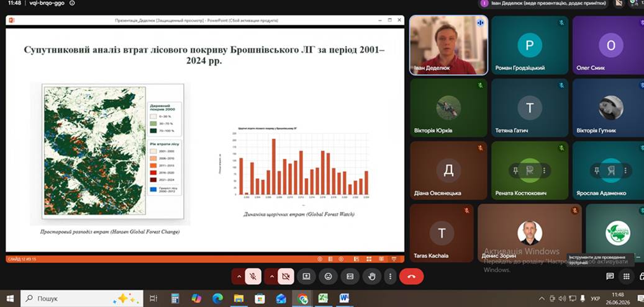This screenshot has height=307, width=644.
Task: Open volume control in system tray
Action: 562,298
